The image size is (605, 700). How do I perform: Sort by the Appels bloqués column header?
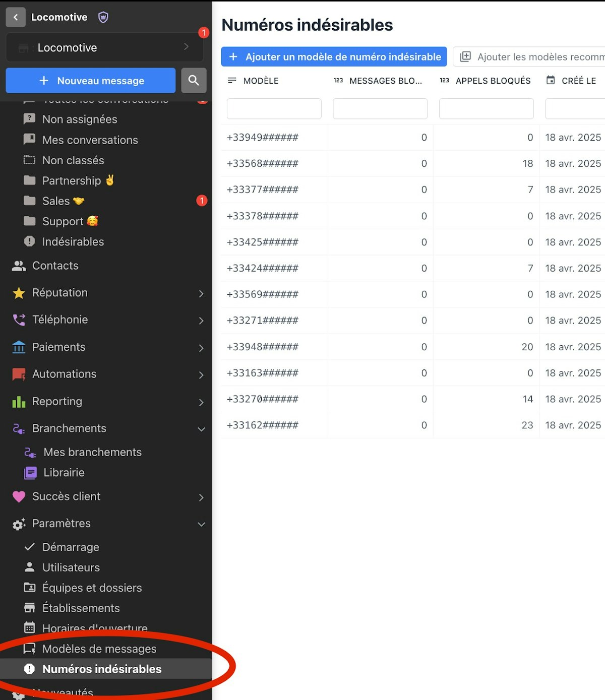[x=493, y=81]
